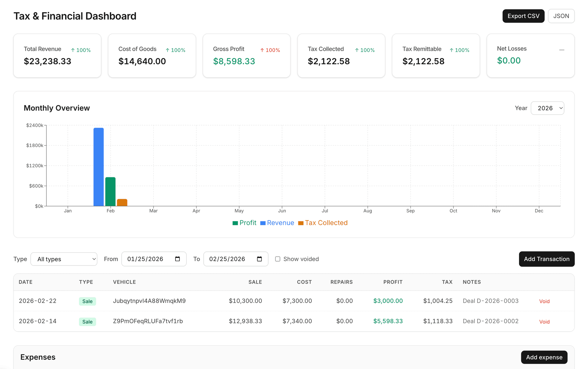Void the Deal D-2026-0003 transaction
The image size is (588, 369).
tap(544, 301)
